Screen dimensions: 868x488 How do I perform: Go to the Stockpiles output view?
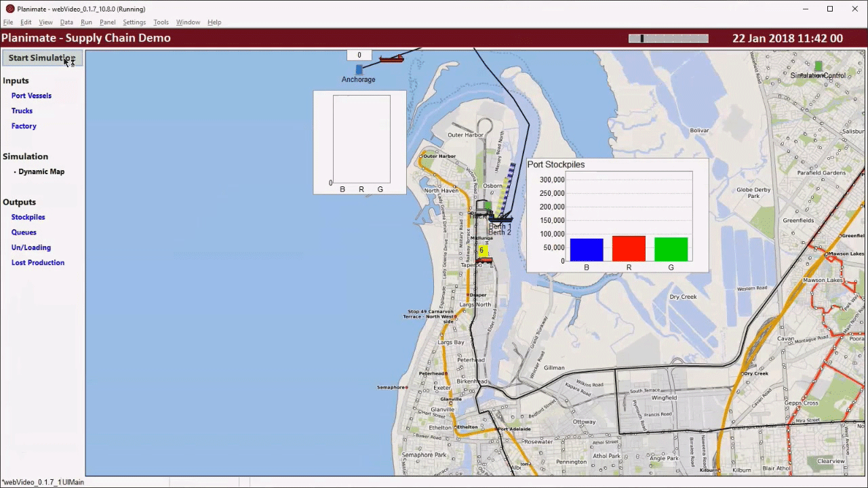pyautogui.click(x=28, y=218)
